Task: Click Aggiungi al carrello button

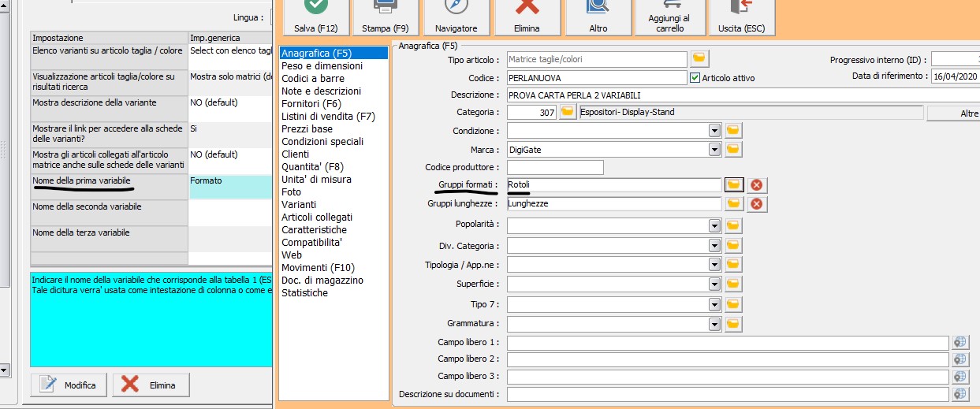Action: 669,17
